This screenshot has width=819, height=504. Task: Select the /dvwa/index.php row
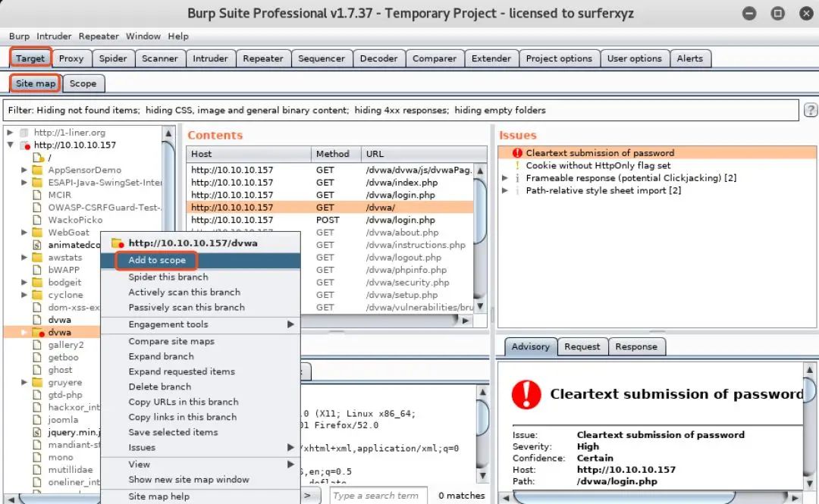click(x=330, y=183)
